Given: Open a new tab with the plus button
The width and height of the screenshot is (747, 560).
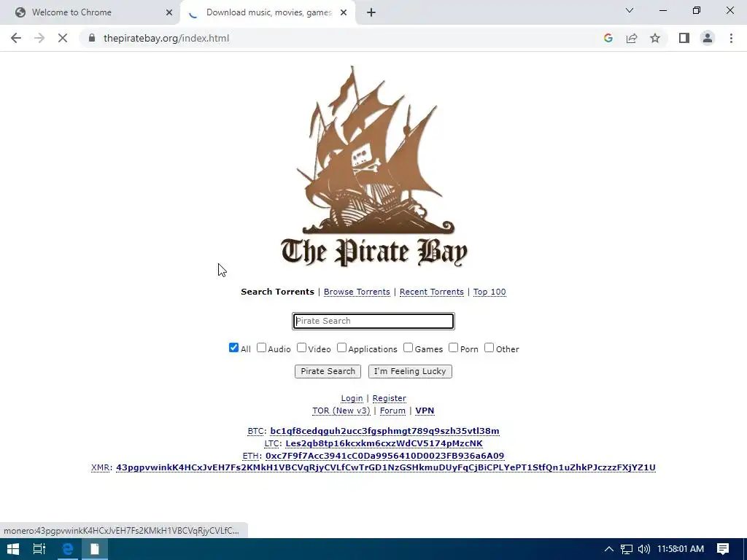Looking at the screenshot, I should [x=371, y=13].
